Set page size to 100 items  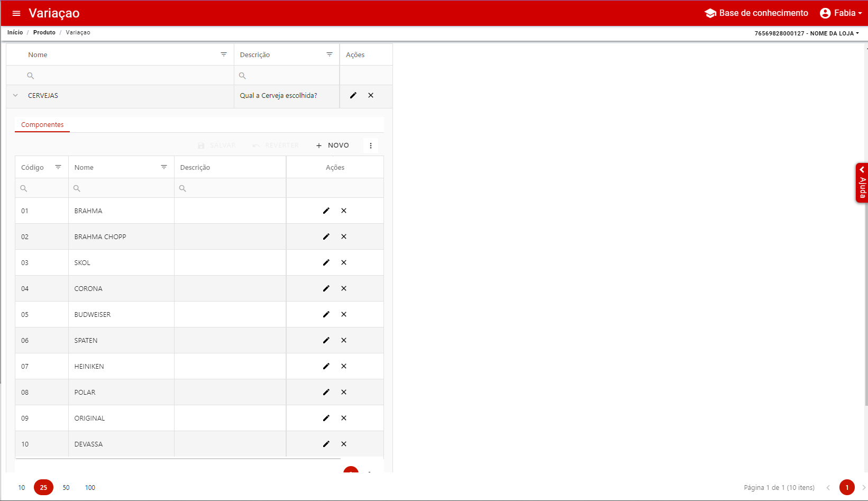90,487
